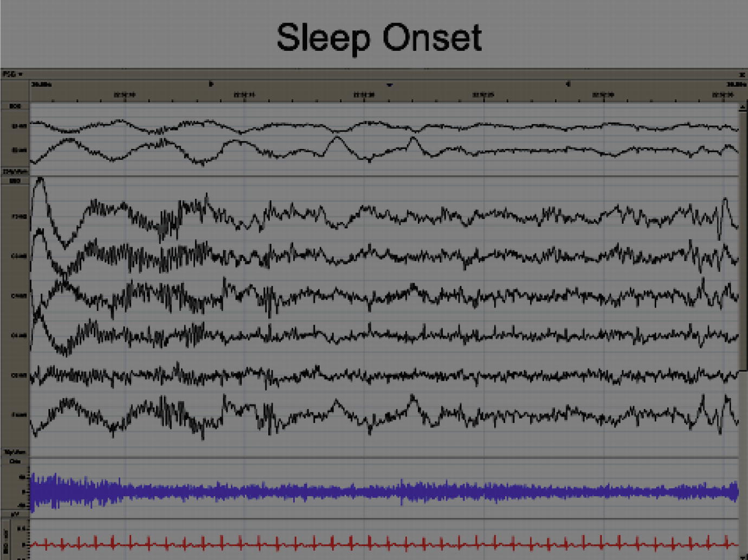
Task: Click the vertical scrollbar thumb
Action: click(743, 242)
